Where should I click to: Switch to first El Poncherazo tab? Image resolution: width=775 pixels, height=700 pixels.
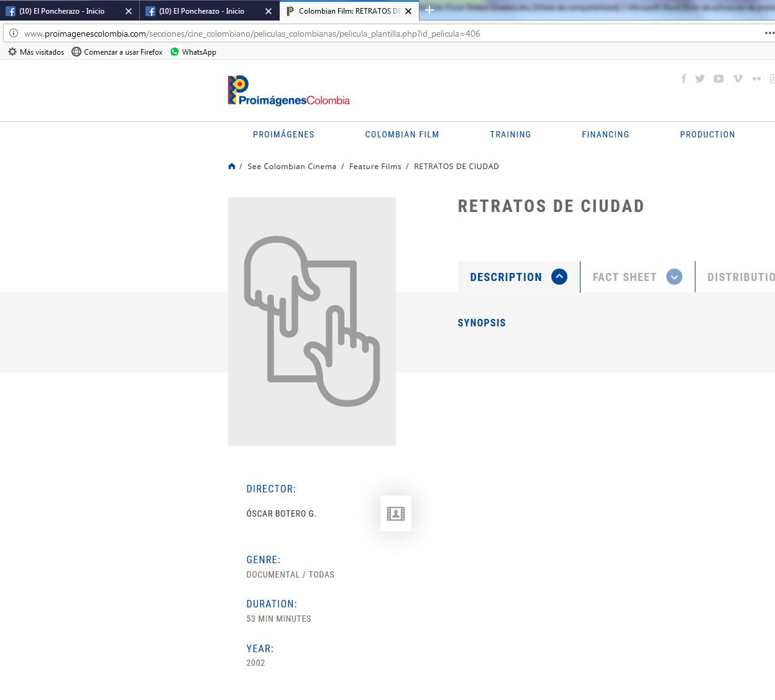click(x=62, y=11)
